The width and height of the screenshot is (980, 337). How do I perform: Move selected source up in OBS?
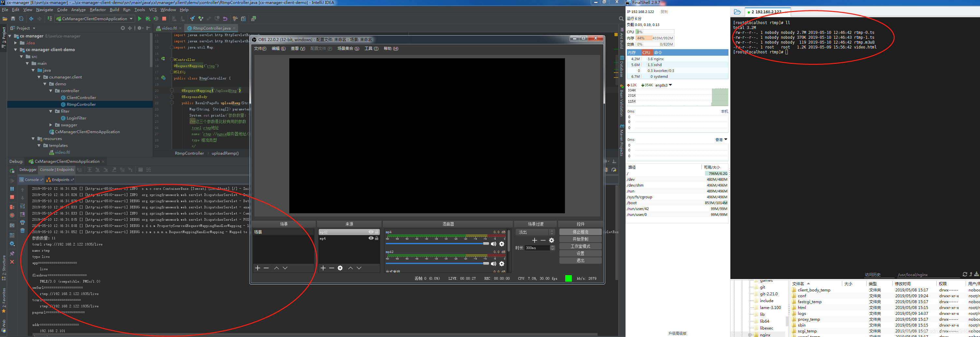350,268
